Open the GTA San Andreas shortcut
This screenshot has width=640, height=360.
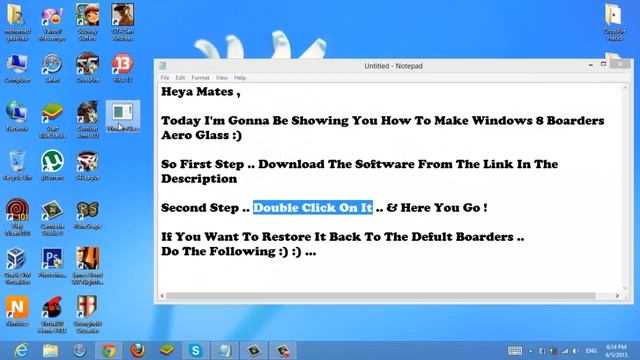click(x=122, y=22)
